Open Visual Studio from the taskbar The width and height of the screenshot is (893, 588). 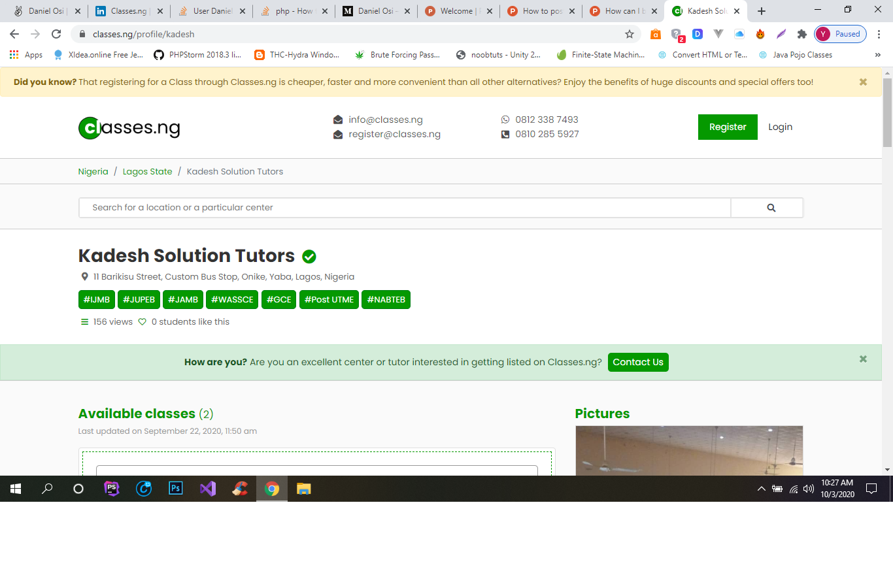point(207,489)
